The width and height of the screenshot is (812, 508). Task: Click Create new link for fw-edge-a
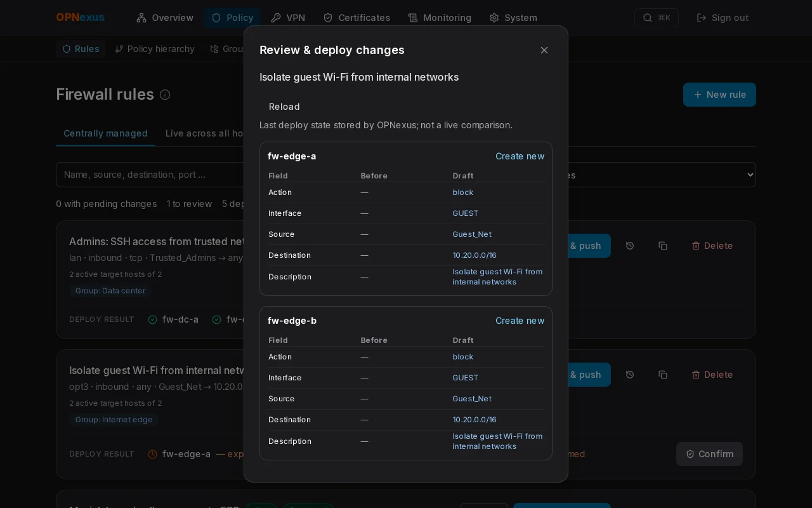coord(520,156)
